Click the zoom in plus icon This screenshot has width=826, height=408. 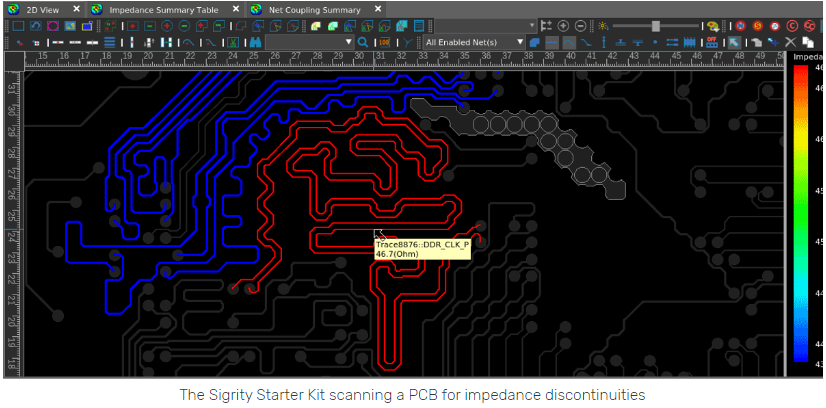tap(563, 25)
